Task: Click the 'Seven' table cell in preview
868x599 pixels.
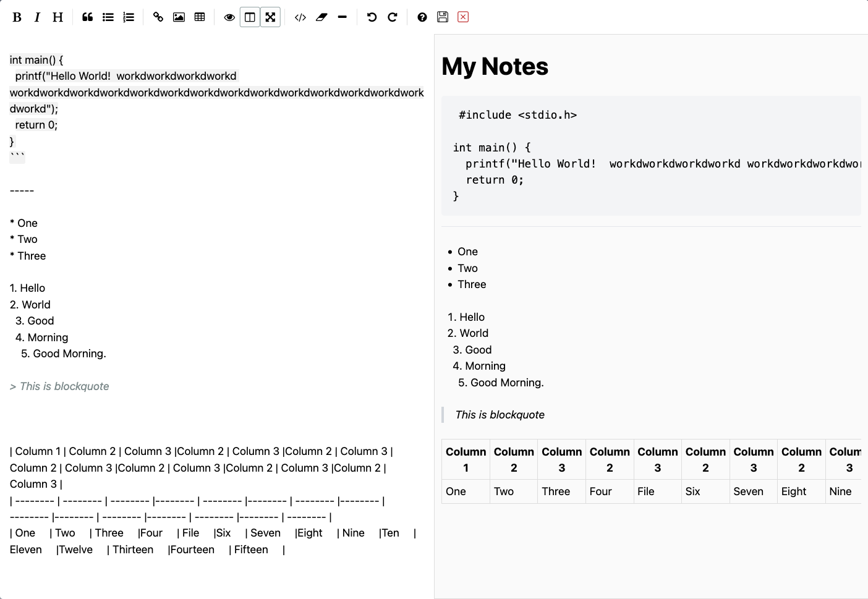Action: pos(754,491)
